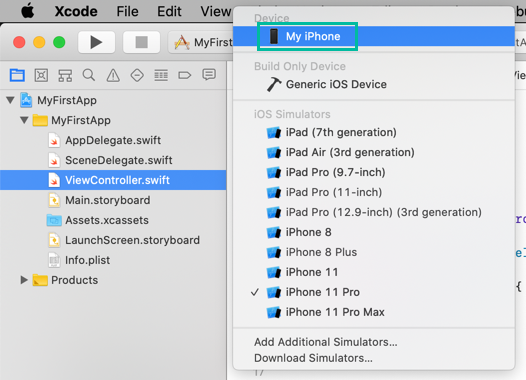This screenshot has height=380, width=526.
Task: Open Assets.xcassets
Action: click(x=98, y=220)
